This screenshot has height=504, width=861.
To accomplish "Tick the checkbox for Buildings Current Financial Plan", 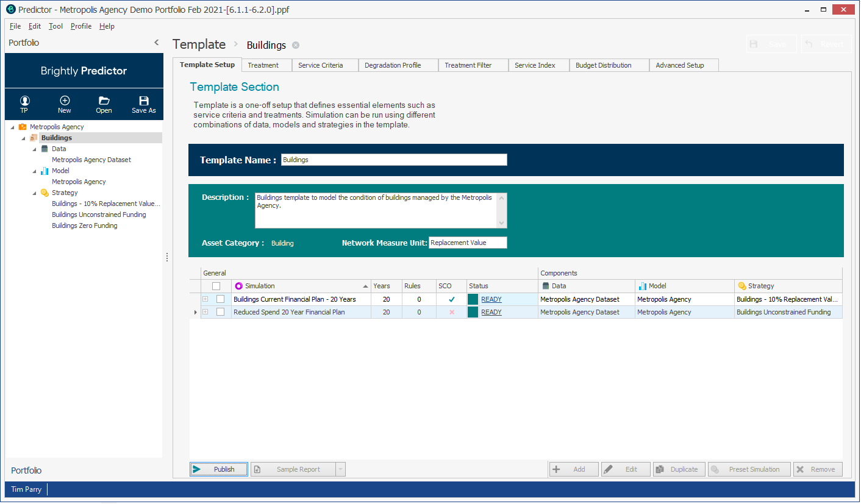I will (x=220, y=299).
